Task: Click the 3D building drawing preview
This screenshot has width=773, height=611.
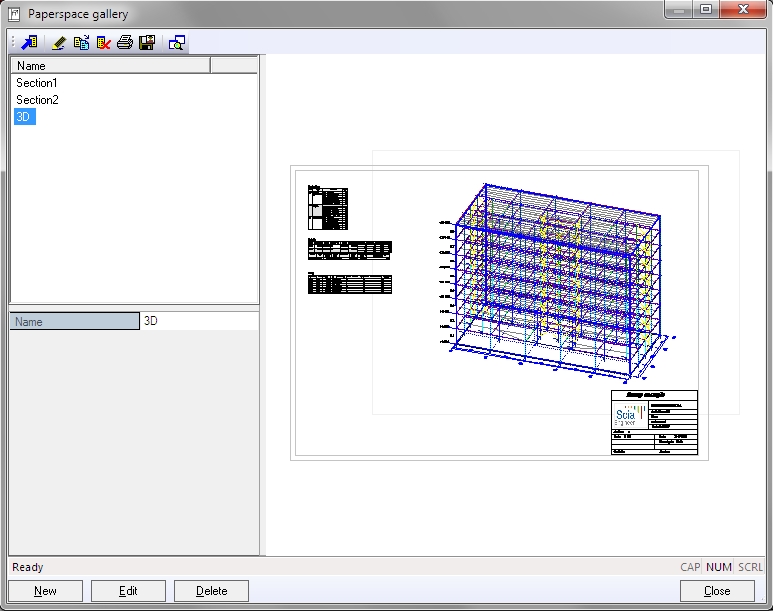Action: click(555, 280)
